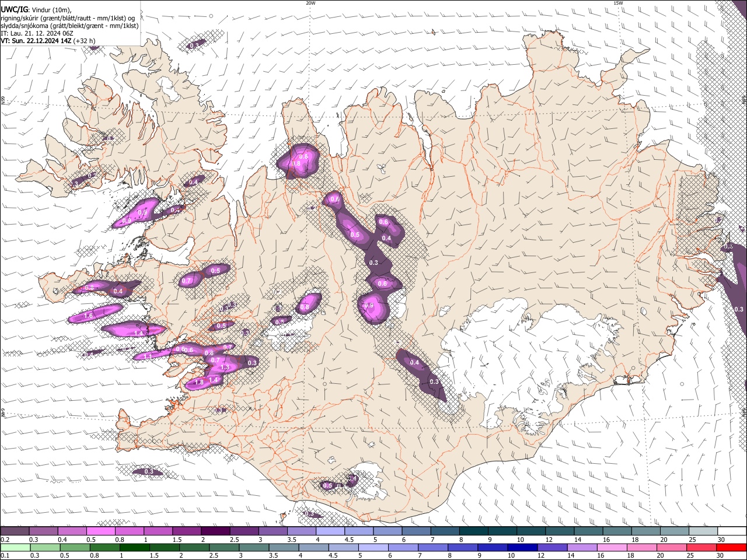Viewport: 747px width, 560px height.
Task: Select the bright pink 0.5–0.8 snow legend swatch
Action: [100, 531]
